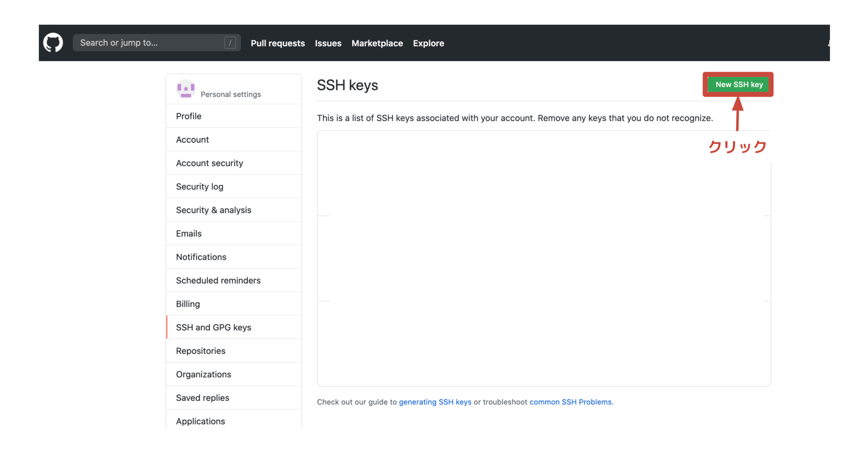
Task: Click the user avatar in Personal settings
Action: pos(186,89)
